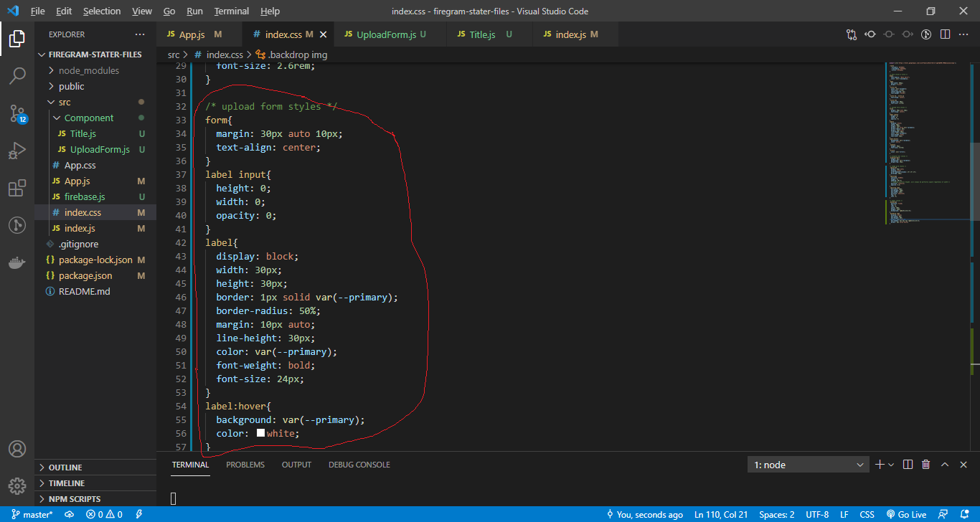Open the Run menu

pyautogui.click(x=194, y=11)
